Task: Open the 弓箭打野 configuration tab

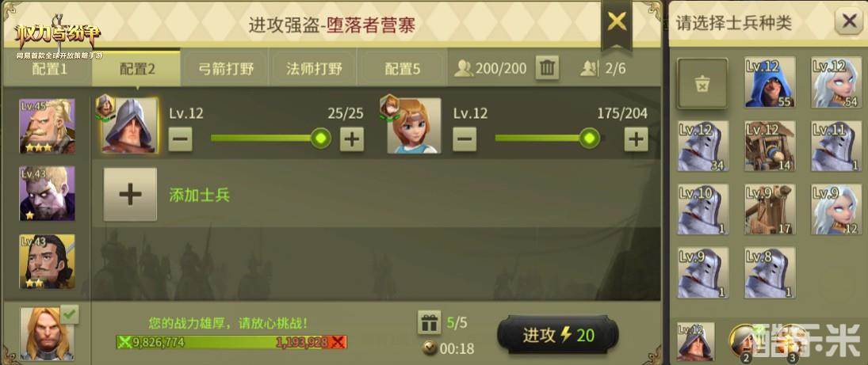Action: pyautogui.click(x=226, y=69)
